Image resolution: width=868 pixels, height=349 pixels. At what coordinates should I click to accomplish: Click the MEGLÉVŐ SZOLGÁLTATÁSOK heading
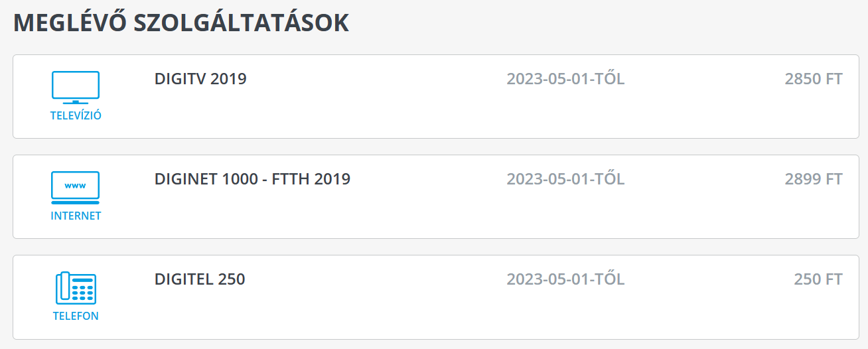point(181,23)
